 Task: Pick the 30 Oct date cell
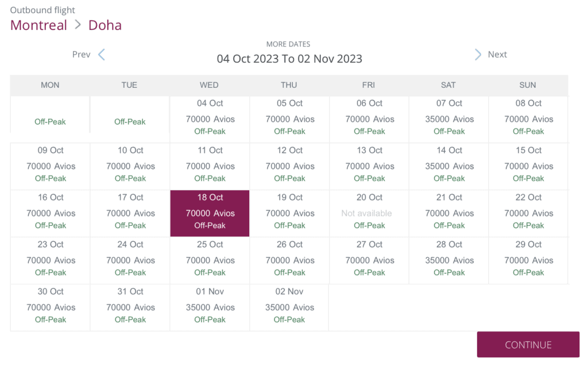pos(51,307)
